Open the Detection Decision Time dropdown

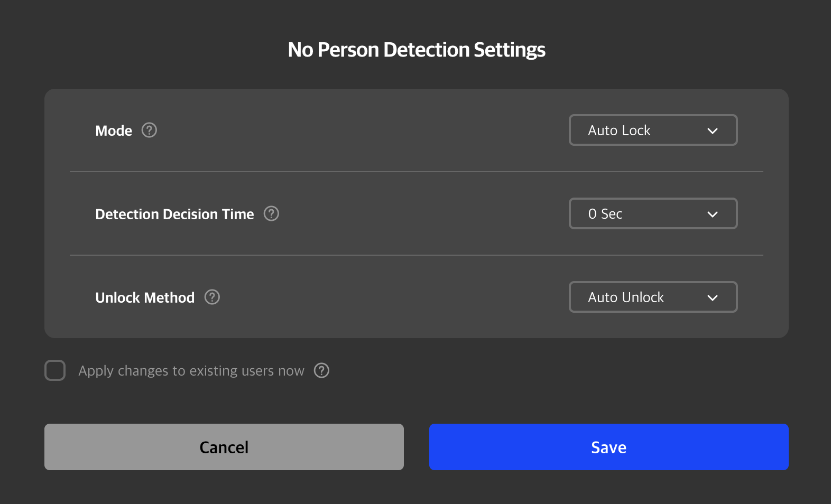(653, 213)
